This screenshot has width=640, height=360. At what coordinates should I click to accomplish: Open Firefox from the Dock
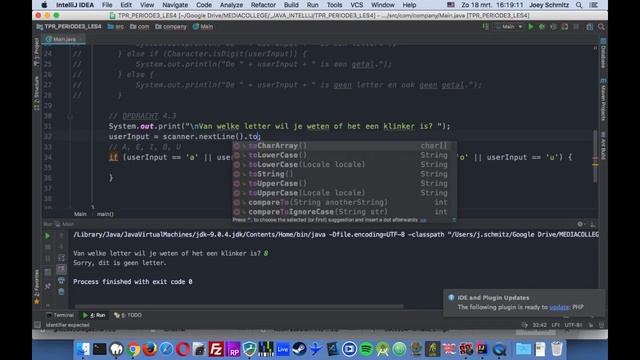150,349
